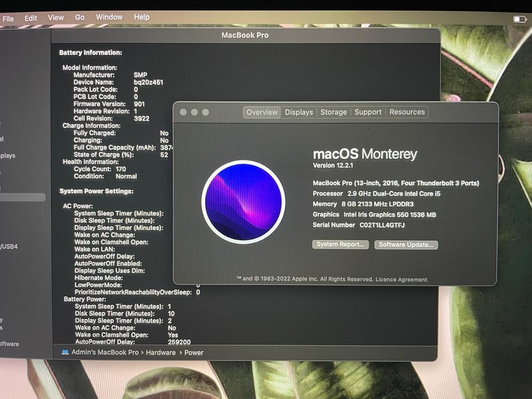Viewport: 532px width, 399px height.
Task: Open the Help menu
Action: tap(141, 17)
